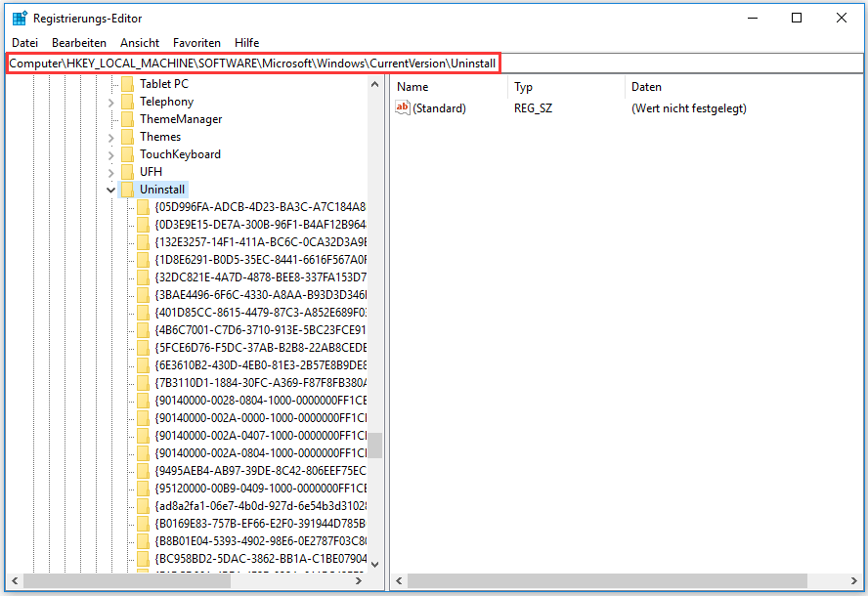Select key {B0169E83-757B-EF66
This screenshot has width=868, height=596.
tap(260, 524)
